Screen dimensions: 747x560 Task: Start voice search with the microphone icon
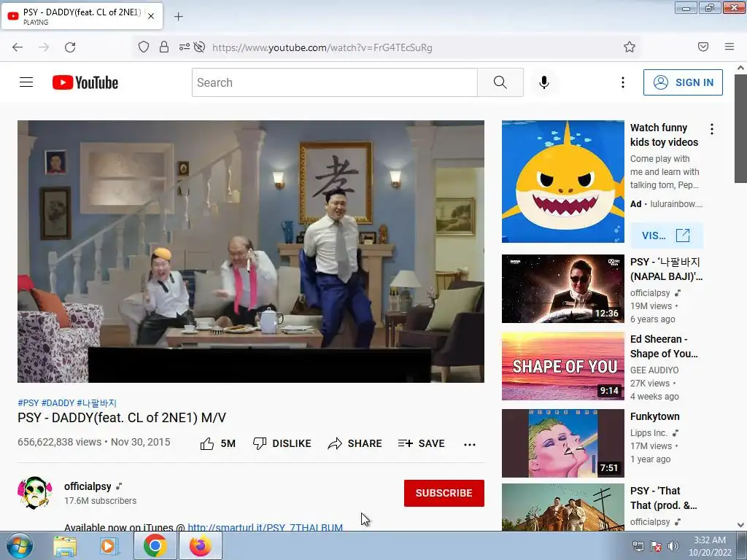click(x=544, y=82)
